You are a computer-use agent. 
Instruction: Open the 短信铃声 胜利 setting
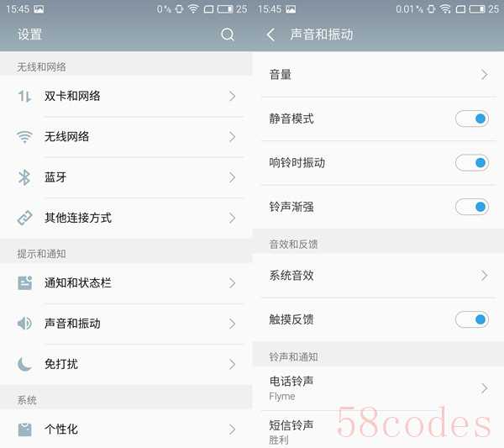coord(378,430)
